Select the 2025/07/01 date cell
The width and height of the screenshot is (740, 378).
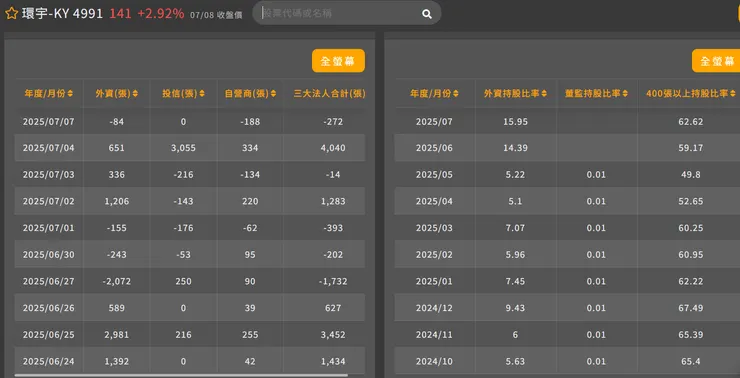pyautogui.click(x=49, y=228)
